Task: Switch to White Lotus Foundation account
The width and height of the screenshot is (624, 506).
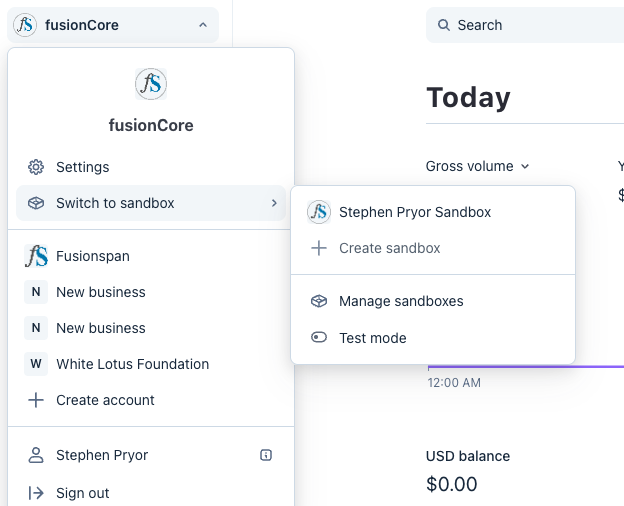Action: pyautogui.click(x=151, y=363)
